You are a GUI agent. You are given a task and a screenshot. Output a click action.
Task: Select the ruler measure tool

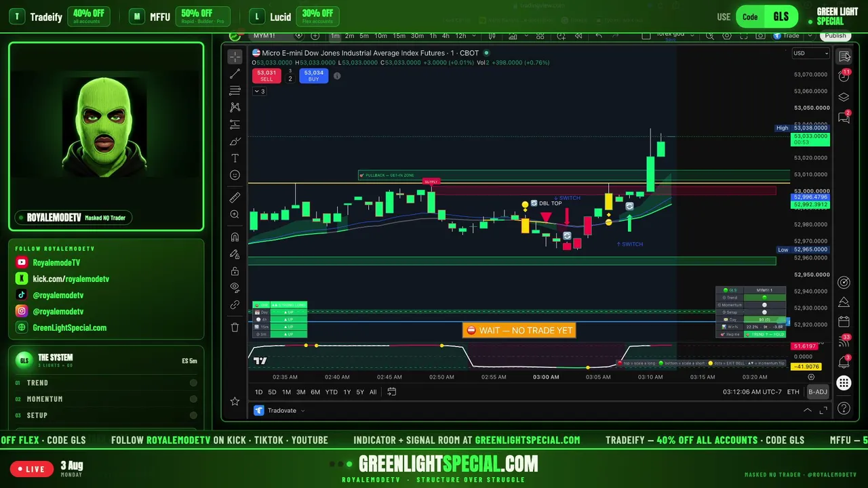(x=235, y=197)
